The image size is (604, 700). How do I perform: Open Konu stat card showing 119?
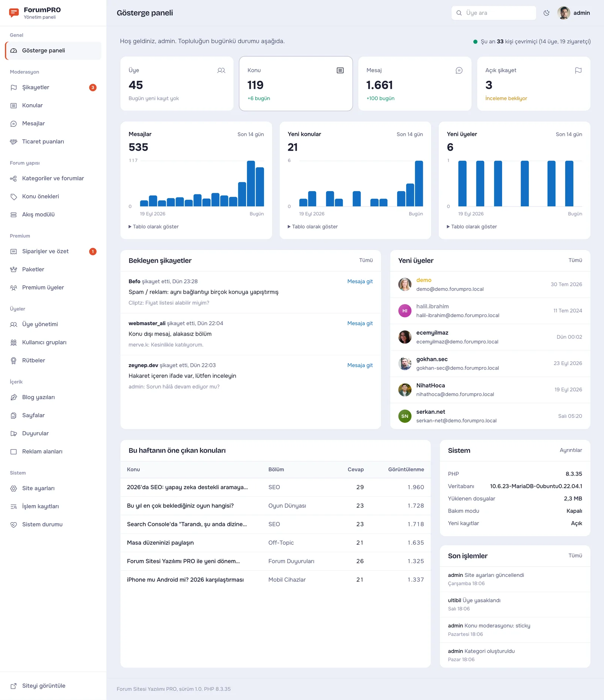296,84
